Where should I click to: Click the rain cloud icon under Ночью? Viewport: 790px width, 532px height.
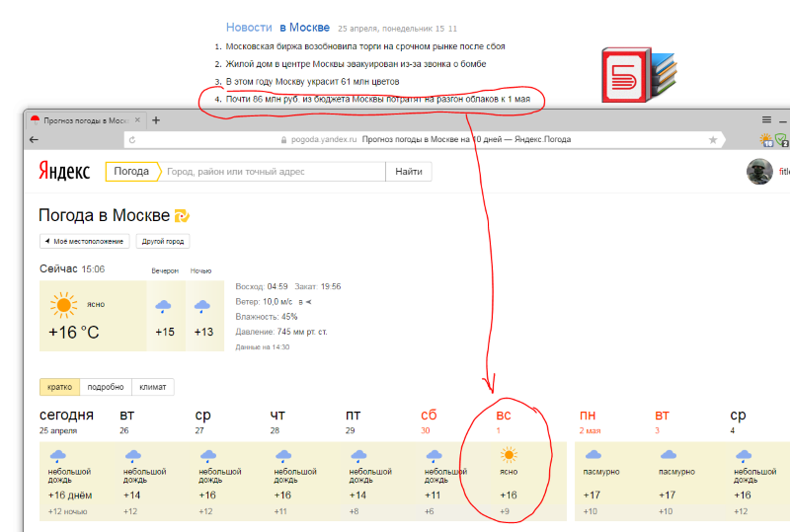(202, 306)
